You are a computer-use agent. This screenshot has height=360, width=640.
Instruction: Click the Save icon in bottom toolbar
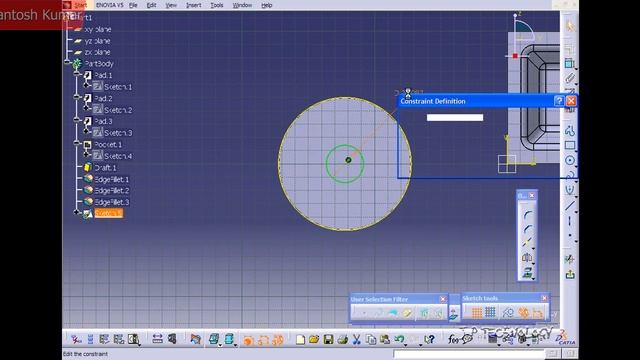pyautogui.click(x=328, y=339)
